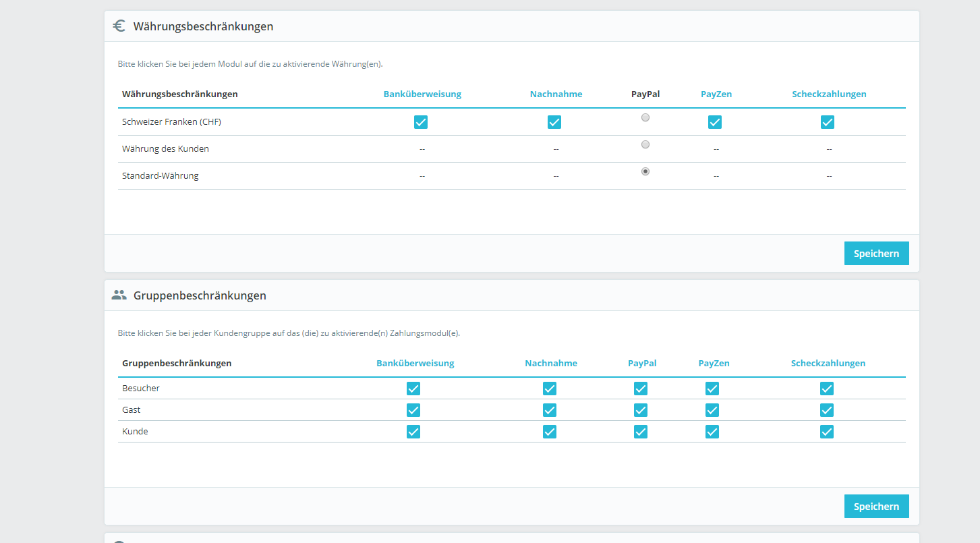Uncheck Scheckzahlungen for Kunde group

pyautogui.click(x=827, y=432)
